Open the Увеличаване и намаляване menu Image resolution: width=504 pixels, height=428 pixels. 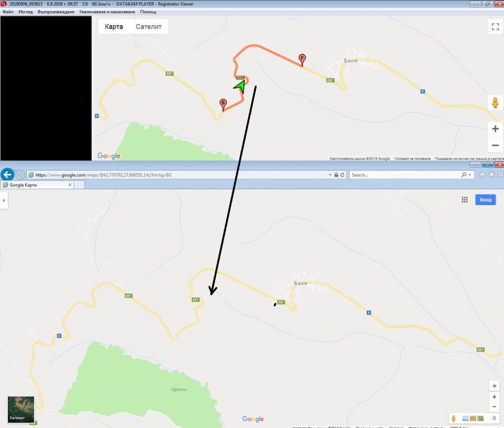tap(107, 12)
